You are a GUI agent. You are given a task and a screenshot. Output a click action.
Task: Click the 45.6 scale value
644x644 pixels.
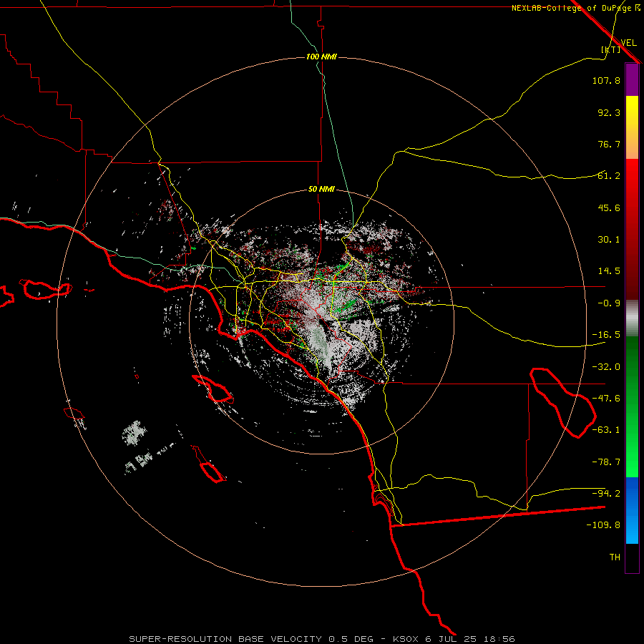(x=609, y=208)
